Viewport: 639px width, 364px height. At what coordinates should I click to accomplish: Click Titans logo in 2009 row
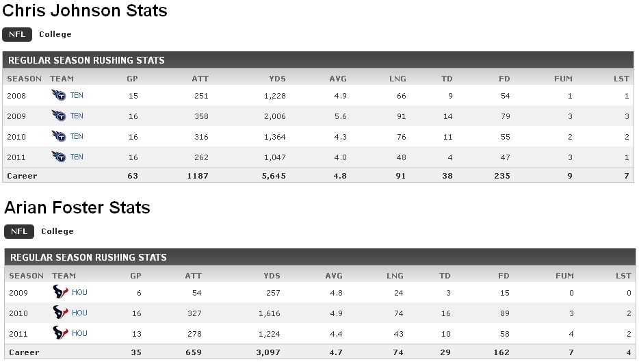coord(59,116)
